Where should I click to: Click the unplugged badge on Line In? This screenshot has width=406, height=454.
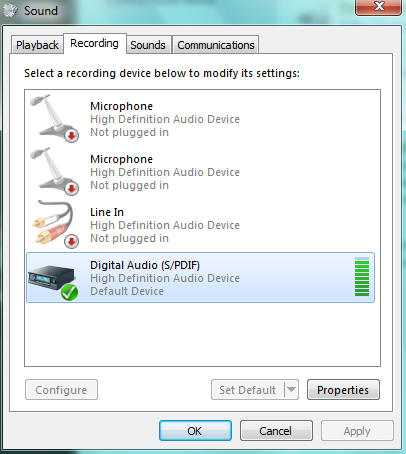pyautogui.click(x=71, y=241)
